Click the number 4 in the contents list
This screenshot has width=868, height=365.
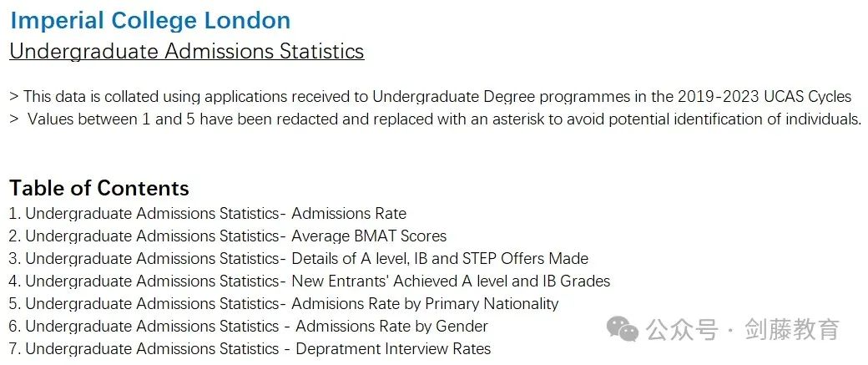[x=14, y=281]
